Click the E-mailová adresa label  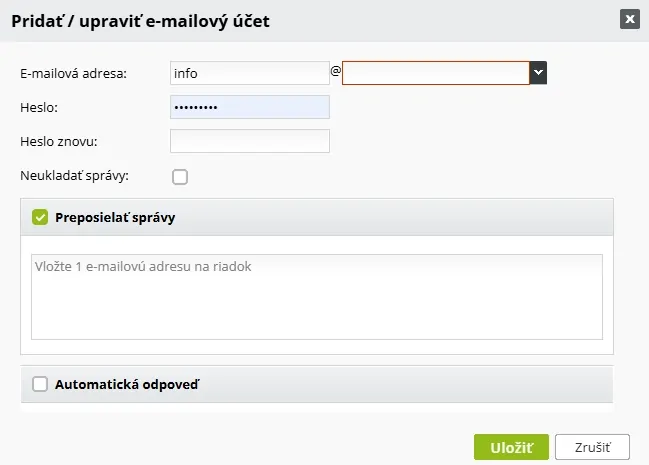click(x=73, y=74)
